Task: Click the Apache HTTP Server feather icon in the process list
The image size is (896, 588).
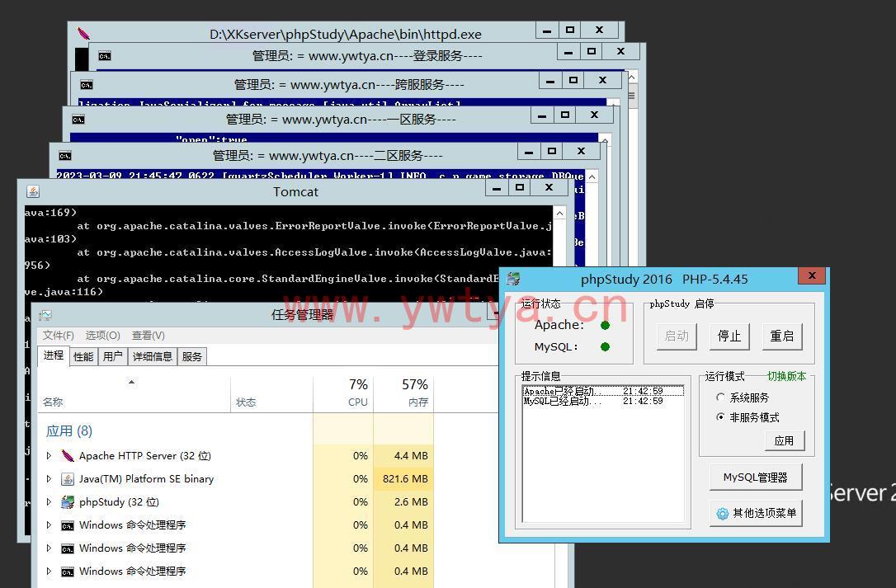Action: (68, 455)
